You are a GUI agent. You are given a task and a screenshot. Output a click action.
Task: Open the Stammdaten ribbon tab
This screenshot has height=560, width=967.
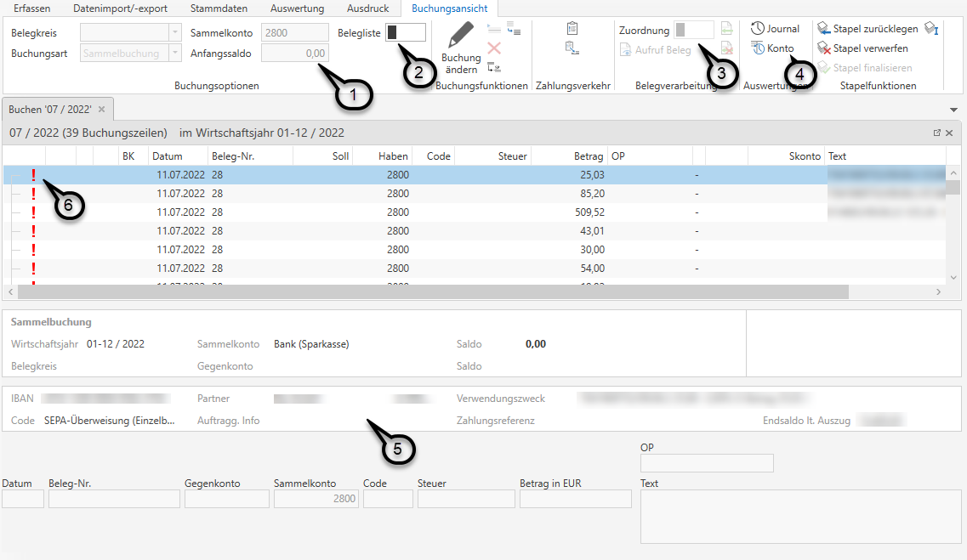219,8
